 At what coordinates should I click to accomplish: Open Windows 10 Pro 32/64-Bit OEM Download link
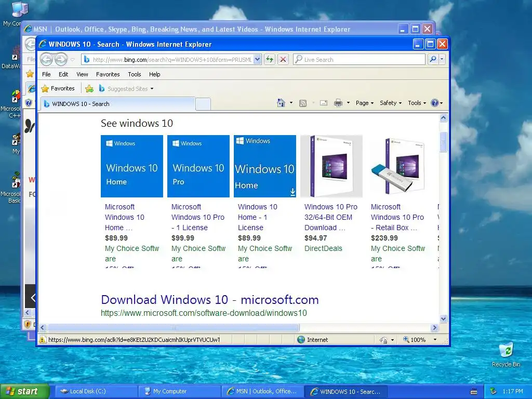pos(331,217)
